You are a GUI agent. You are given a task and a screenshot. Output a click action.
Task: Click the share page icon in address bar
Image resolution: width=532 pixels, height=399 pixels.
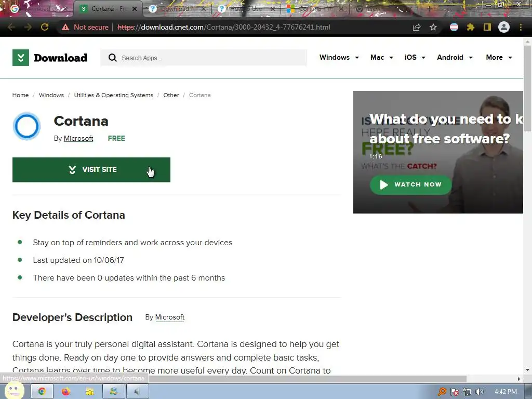tap(417, 27)
